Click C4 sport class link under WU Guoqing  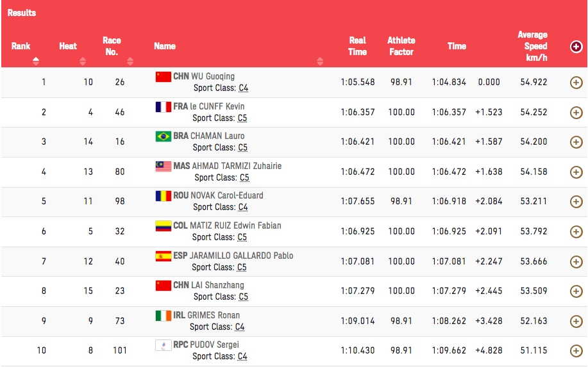point(243,88)
